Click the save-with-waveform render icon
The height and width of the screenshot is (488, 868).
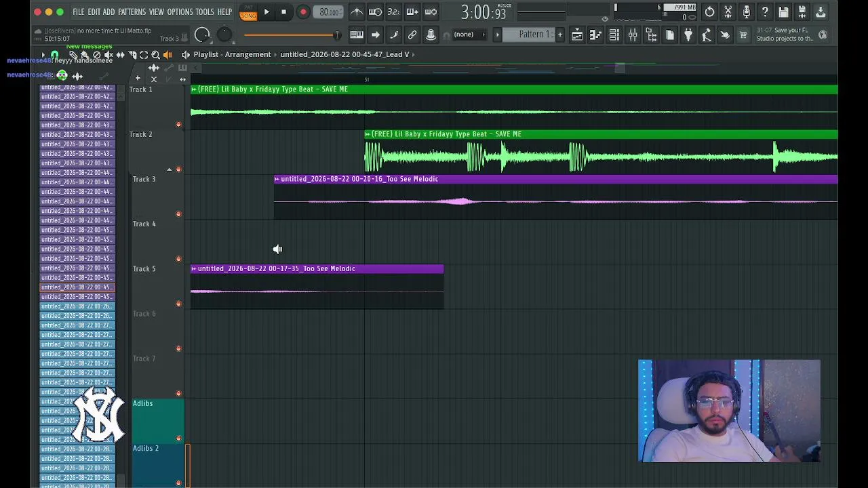pyautogui.click(x=802, y=12)
